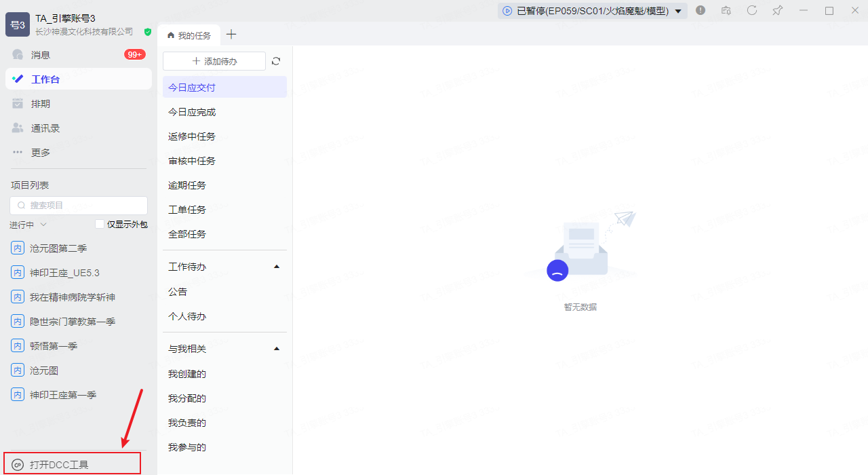This screenshot has width=868, height=475.
Task: Click the briefcase icon in title bar
Action: tap(726, 10)
